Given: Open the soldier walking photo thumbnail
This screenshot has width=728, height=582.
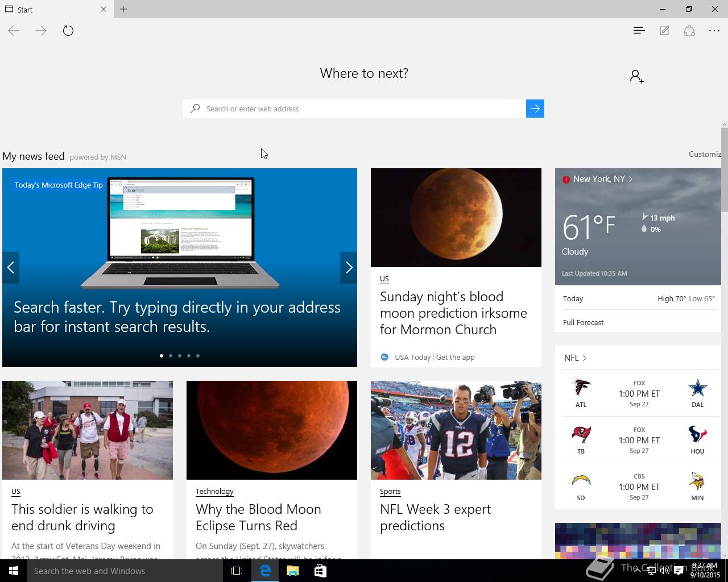Looking at the screenshot, I should point(88,430).
